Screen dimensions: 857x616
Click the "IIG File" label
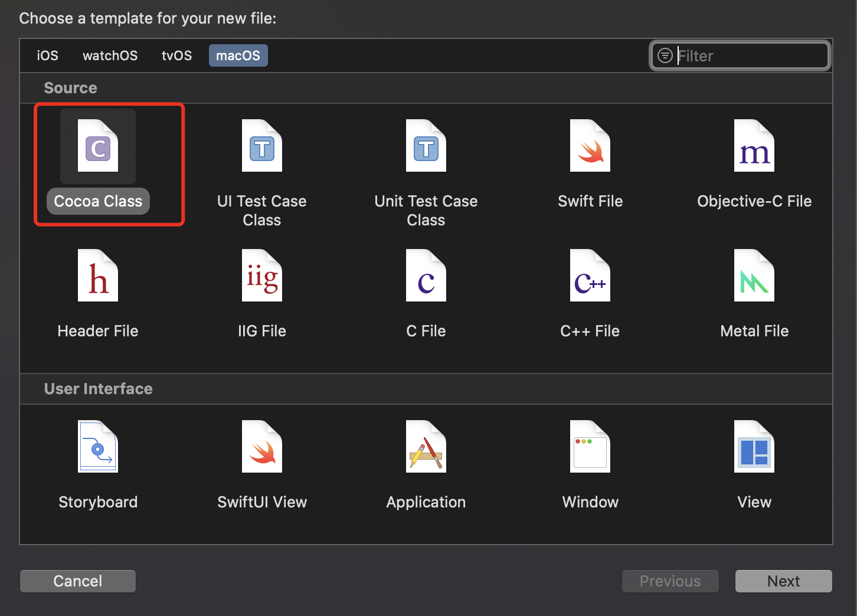tap(262, 331)
